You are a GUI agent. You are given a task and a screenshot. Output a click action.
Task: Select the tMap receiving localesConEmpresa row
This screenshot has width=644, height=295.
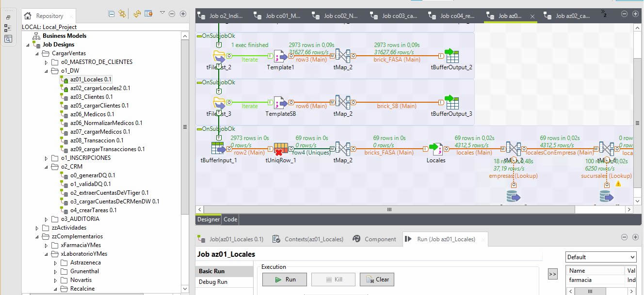pos(607,150)
